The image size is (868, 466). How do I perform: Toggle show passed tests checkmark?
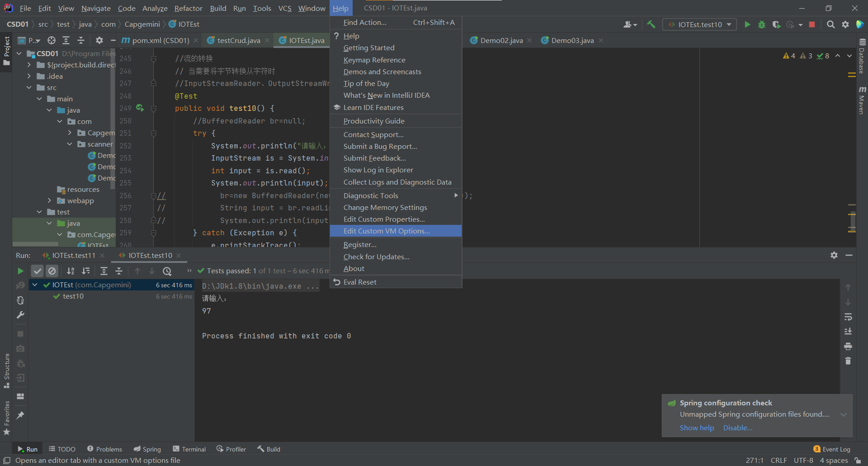[38, 271]
